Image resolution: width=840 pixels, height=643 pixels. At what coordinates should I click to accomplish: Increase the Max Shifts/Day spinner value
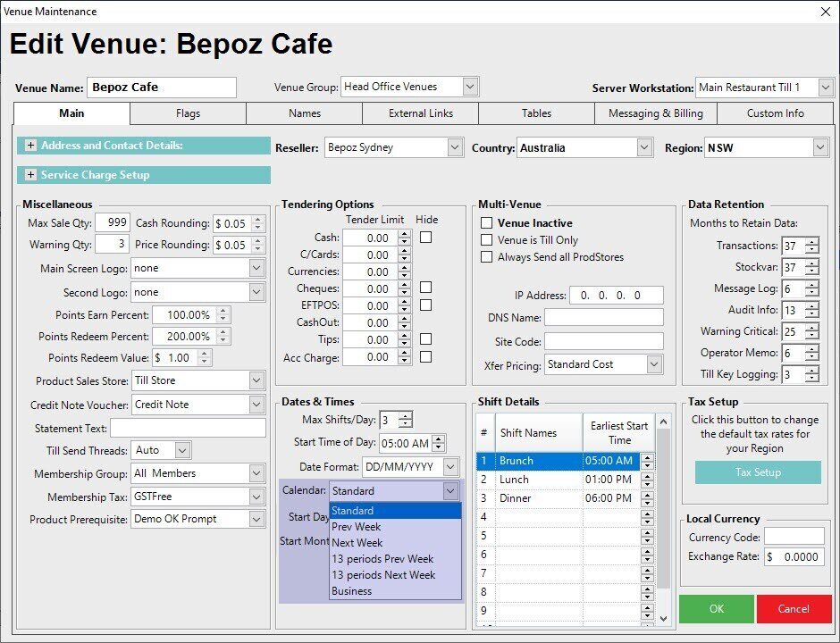[x=406, y=416]
